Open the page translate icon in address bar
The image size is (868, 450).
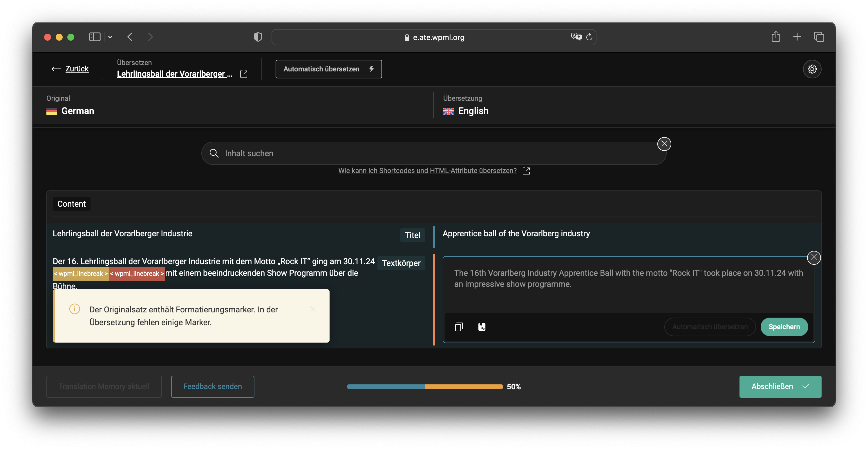(x=576, y=37)
